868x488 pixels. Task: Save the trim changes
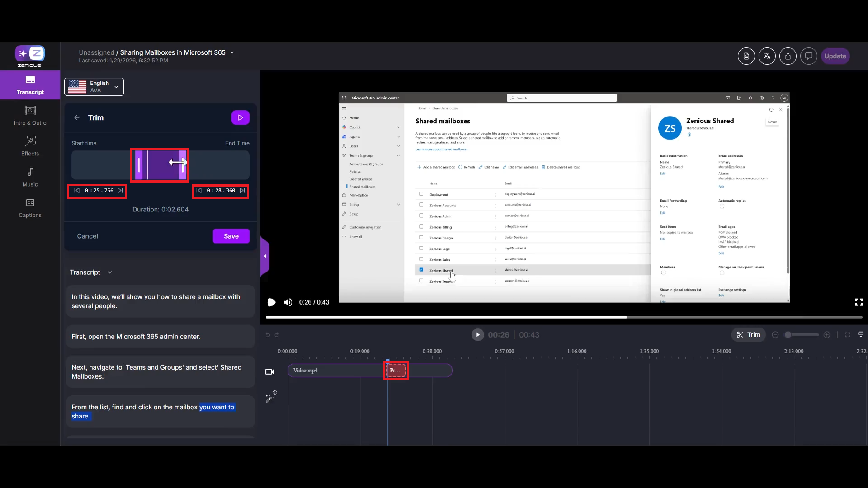pyautogui.click(x=231, y=236)
